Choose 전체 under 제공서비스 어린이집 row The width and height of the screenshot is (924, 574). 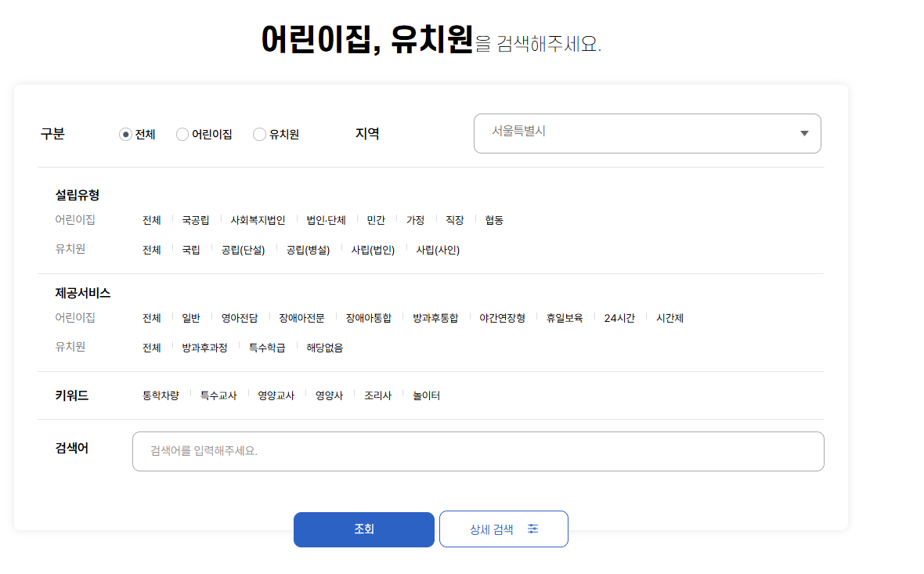[x=151, y=318]
